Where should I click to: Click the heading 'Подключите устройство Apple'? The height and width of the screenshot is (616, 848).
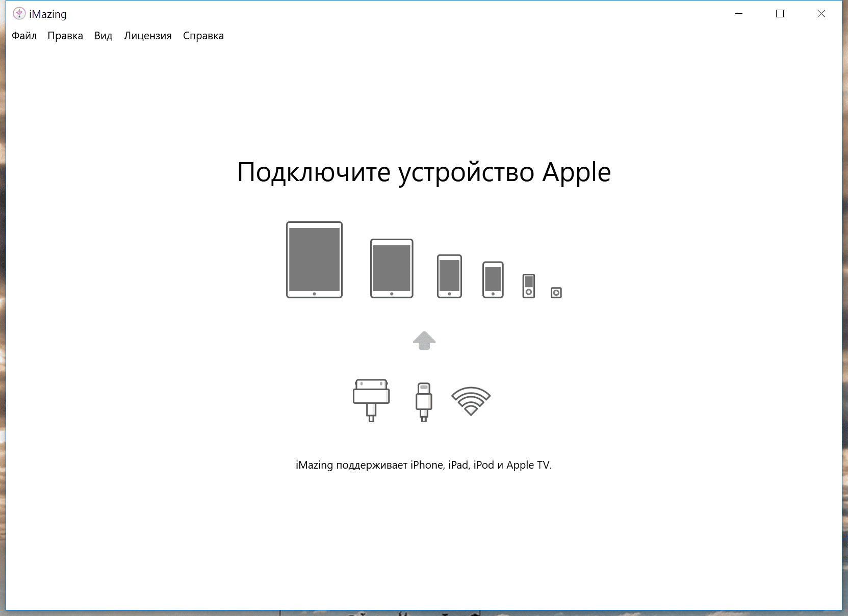point(424,172)
